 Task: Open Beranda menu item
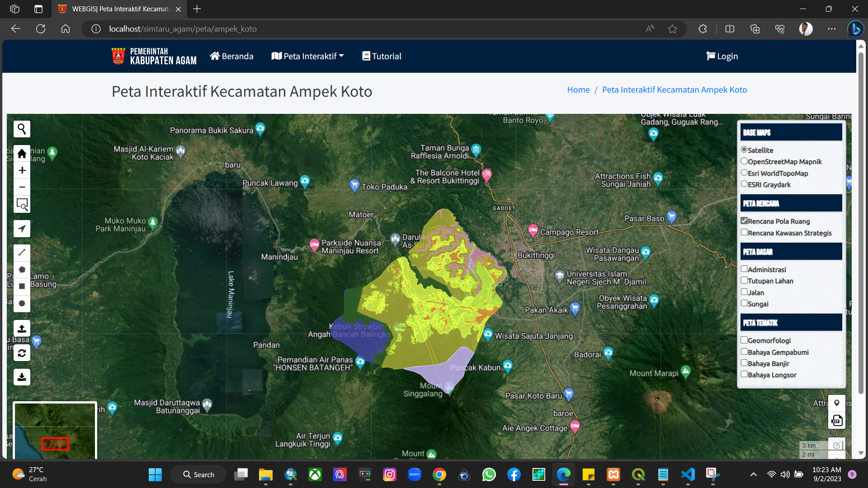(231, 56)
